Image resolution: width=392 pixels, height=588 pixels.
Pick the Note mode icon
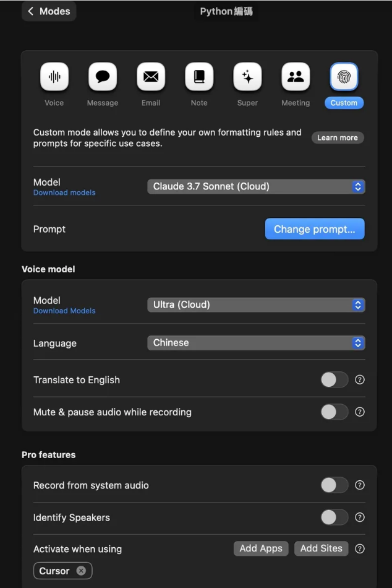click(x=199, y=77)
